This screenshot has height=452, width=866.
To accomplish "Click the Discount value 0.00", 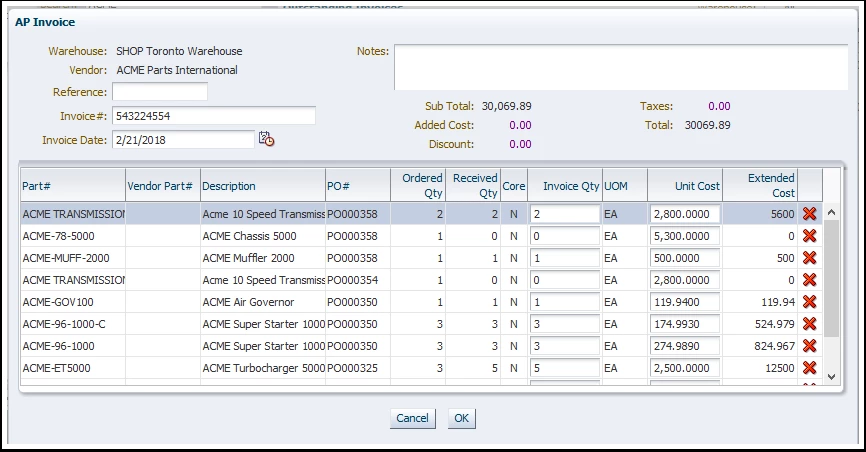I will (x=520, y=144).
